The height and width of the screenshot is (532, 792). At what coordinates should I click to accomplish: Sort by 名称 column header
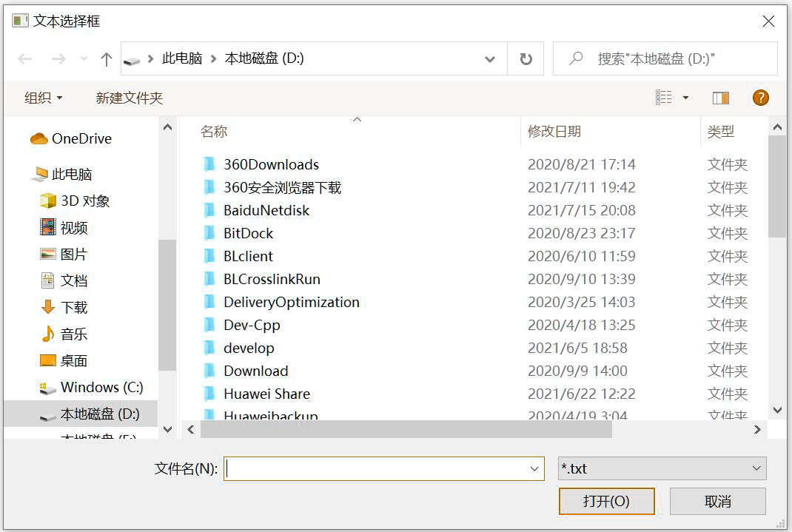tap(214, 132)
